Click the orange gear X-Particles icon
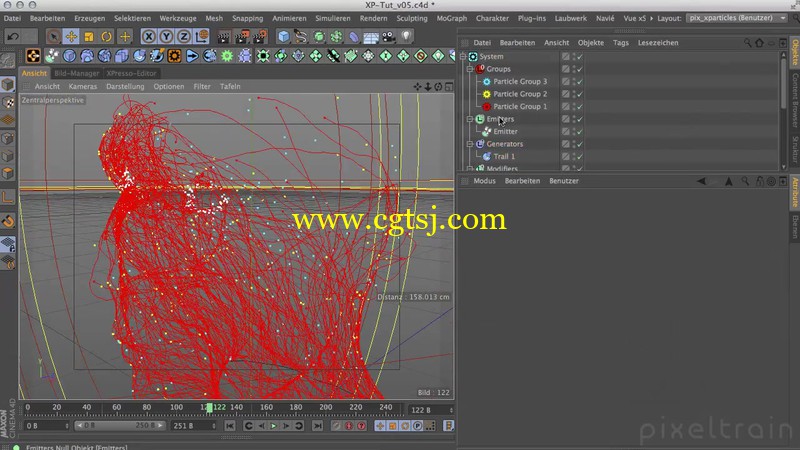Image resolution: width=800 pixels, height=450 pixels. point(174,56)
